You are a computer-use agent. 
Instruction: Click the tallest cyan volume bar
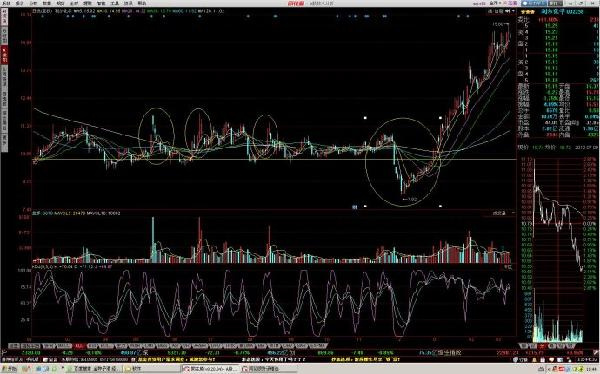pos(153,240)
